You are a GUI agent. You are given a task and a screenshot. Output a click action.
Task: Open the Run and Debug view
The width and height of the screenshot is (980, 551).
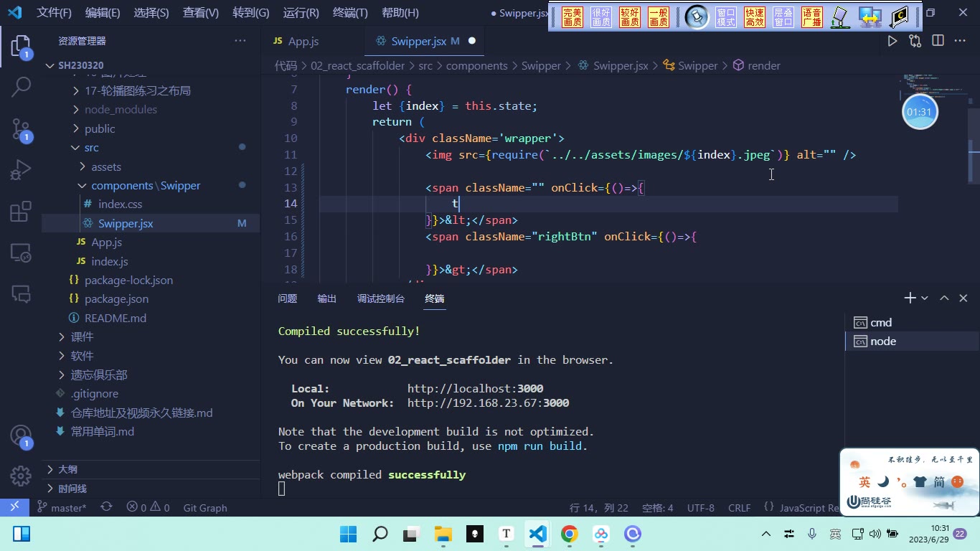pyautogui.click(x=21, y=170)
